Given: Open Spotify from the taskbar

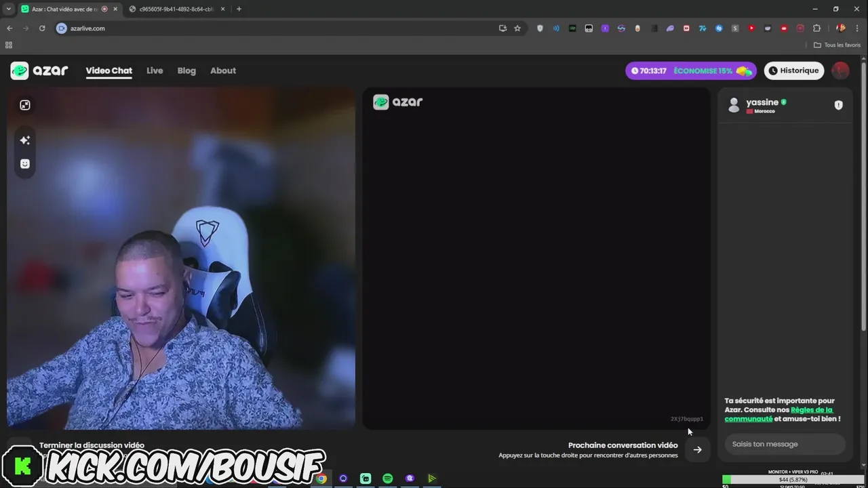Looking at the screenshot, I should (387, 479).
